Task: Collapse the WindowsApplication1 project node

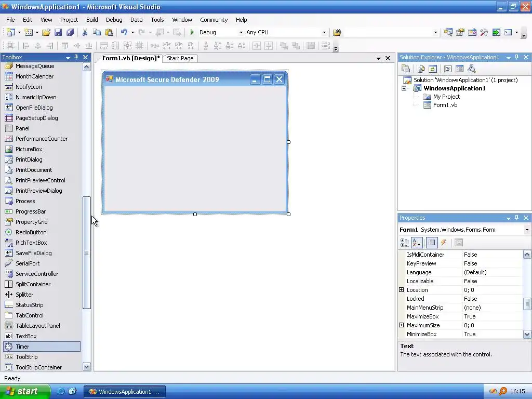Action: click(404, 88)
